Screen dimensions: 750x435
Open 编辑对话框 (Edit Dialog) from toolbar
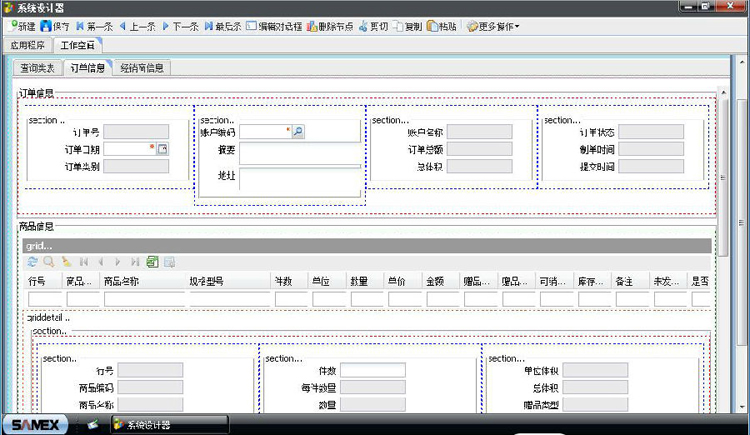tap(274, 26)
